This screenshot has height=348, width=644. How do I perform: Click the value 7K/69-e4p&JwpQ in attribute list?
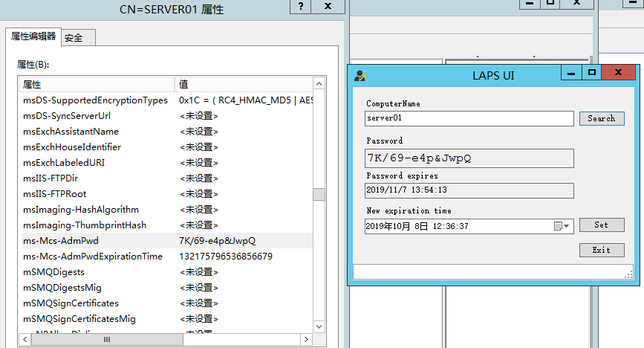point(218,241)
